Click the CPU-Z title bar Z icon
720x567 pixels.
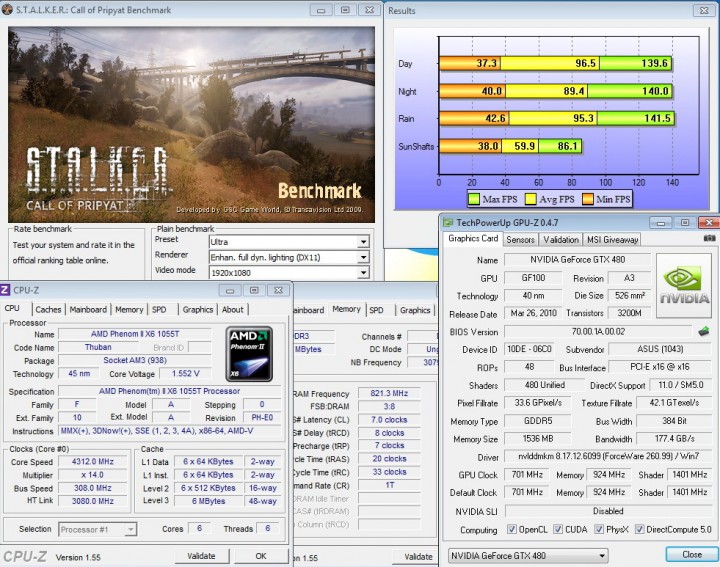5,290
